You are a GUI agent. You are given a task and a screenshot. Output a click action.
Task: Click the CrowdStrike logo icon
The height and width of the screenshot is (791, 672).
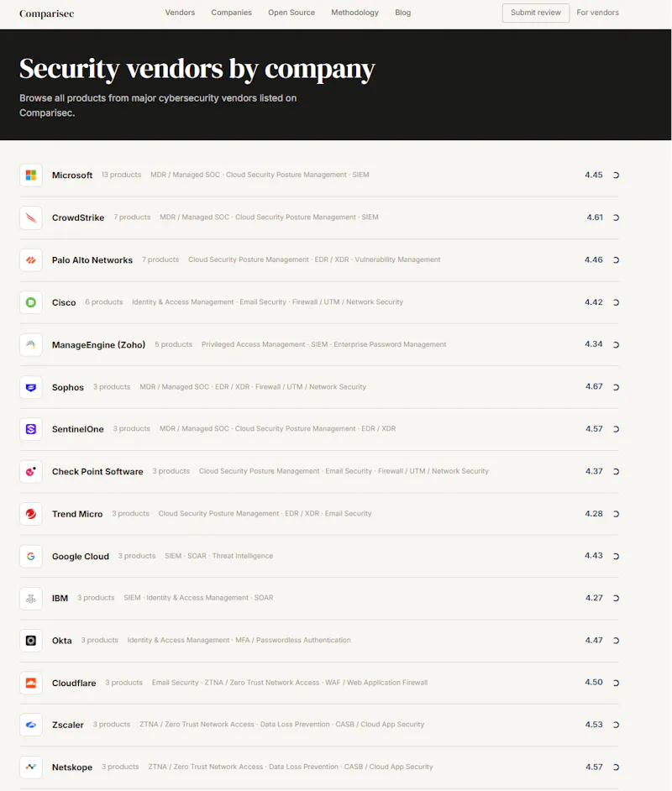[31, 217]
